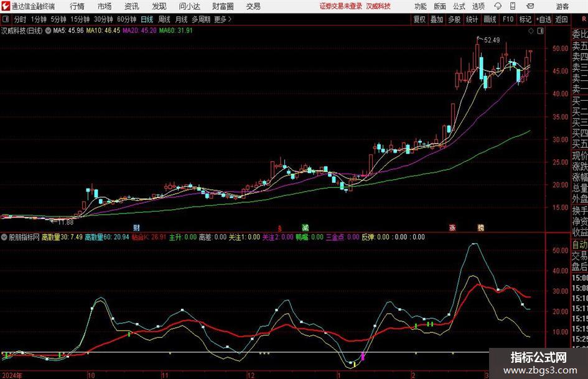Screen dimensions: 588x379
Task: Click the F10 company info button
Action: [508, 19]
